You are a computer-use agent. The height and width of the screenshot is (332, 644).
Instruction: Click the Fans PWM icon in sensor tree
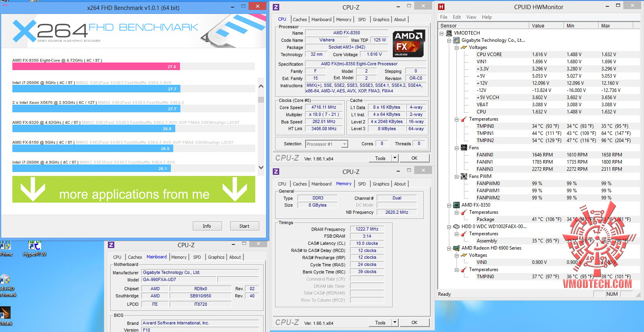(464, 176)
